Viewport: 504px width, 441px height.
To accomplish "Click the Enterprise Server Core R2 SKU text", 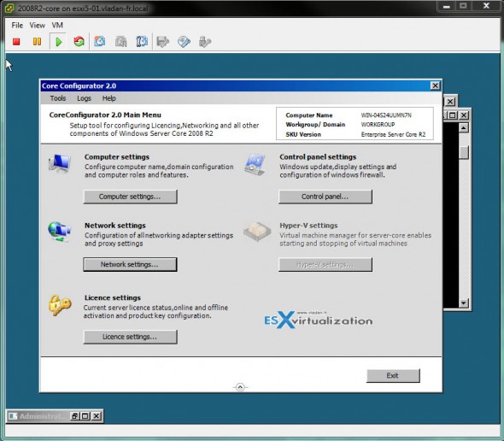I will 393,134.
